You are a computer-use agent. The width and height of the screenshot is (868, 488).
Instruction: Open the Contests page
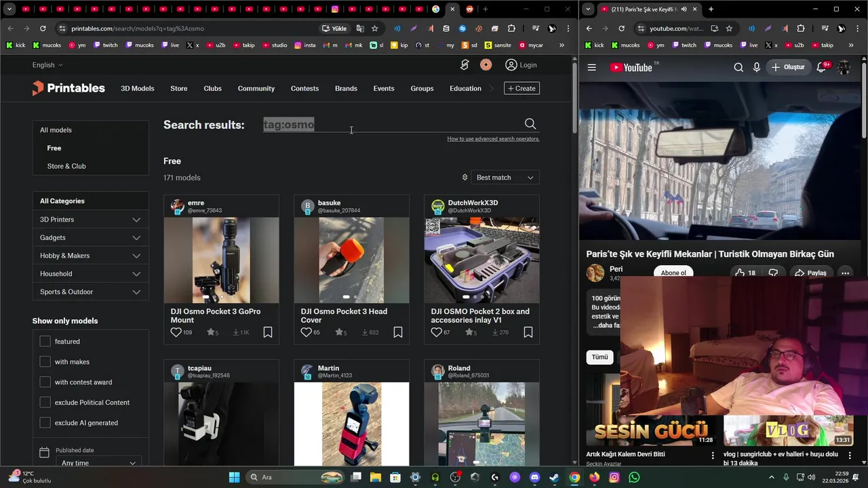click(304, 88)
